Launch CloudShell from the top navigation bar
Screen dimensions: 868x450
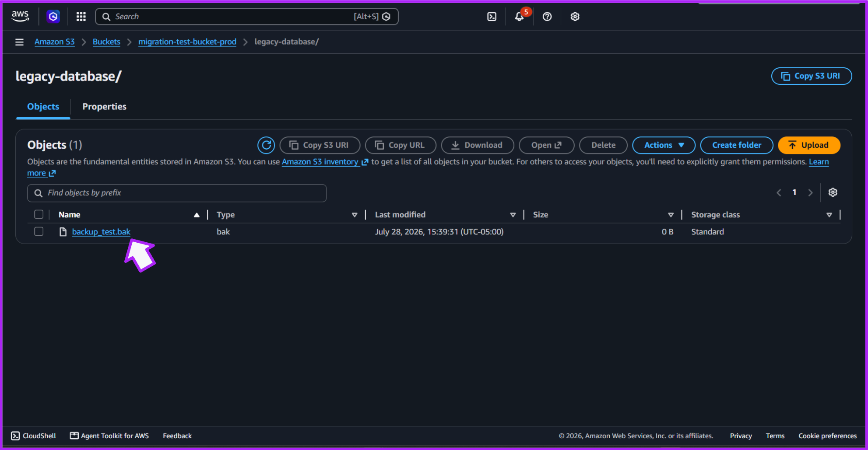click(x=492, y=17)
